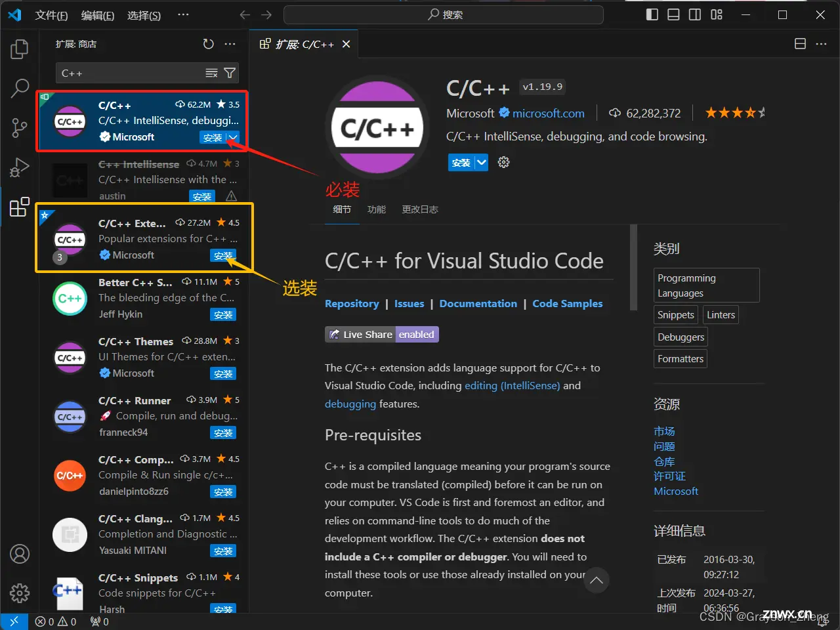Toggle primary side bar layout icon
This screenshot has width=840, height=630.
[652, 14]
